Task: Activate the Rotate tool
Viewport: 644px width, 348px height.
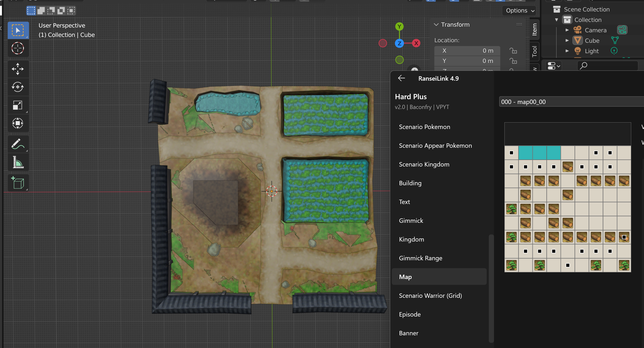Action: coord(18,87)
